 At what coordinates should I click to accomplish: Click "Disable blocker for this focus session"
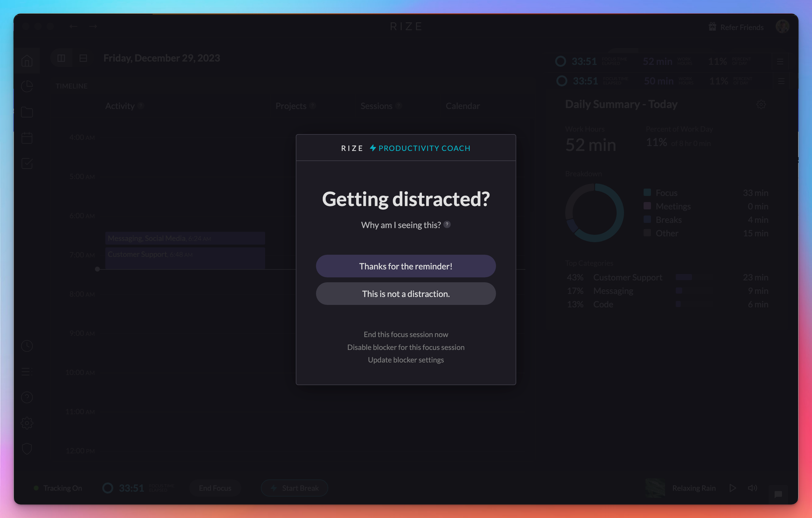(x=406, y=347)
